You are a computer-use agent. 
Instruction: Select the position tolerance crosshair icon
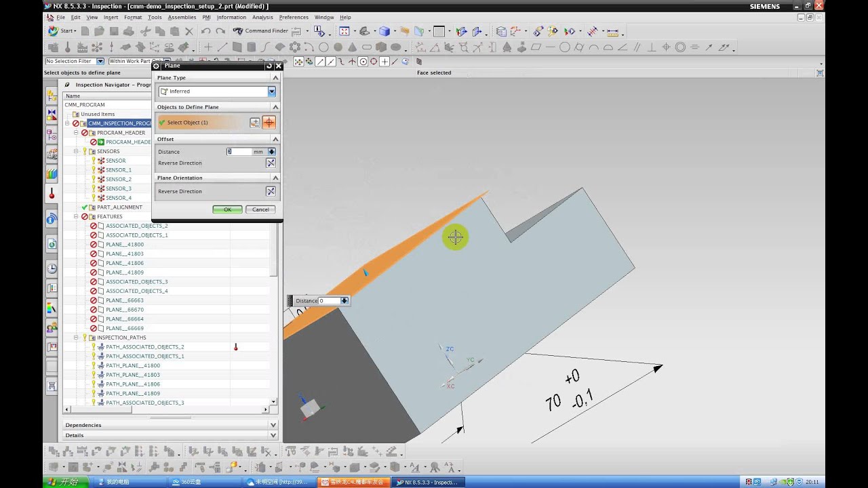pyautogui.click(x=666, y=47)
